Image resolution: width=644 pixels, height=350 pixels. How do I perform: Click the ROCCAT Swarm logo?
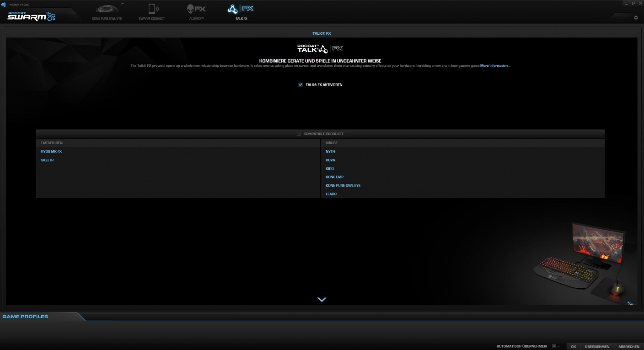pos(31,16)
